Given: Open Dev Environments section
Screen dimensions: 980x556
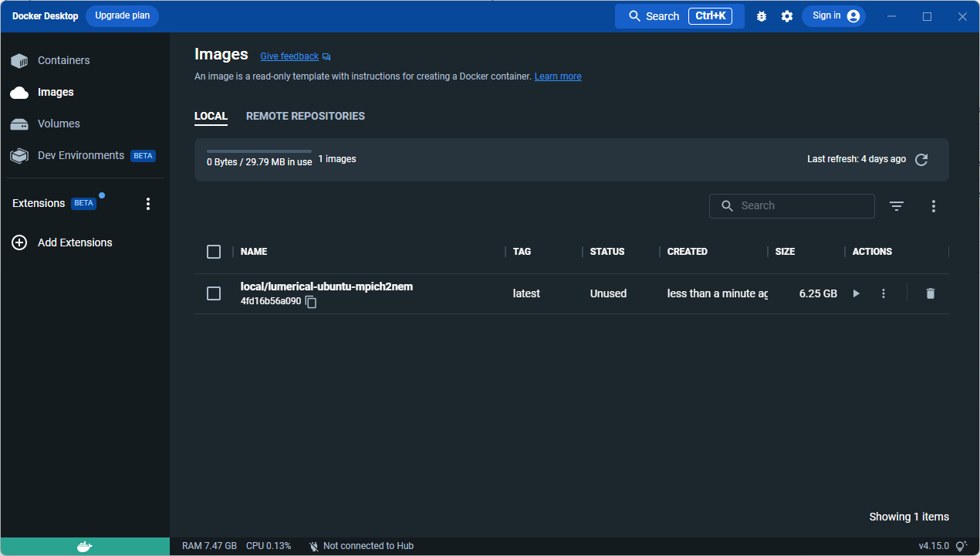Looking at the screenshot, I should [81, 155].
